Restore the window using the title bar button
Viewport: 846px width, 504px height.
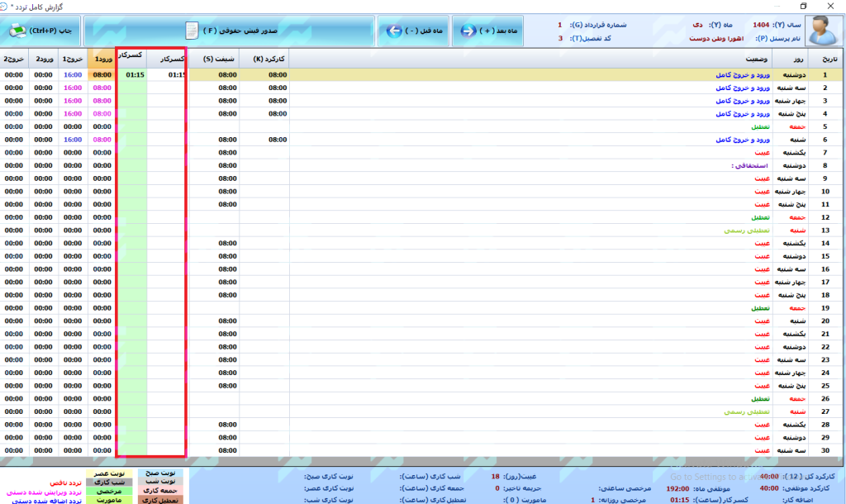803,6
